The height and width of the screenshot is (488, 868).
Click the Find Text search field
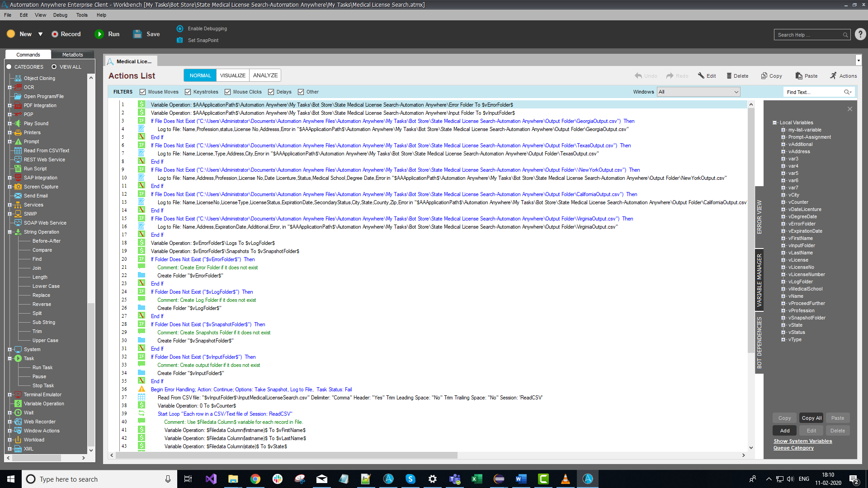click(813, 92)
